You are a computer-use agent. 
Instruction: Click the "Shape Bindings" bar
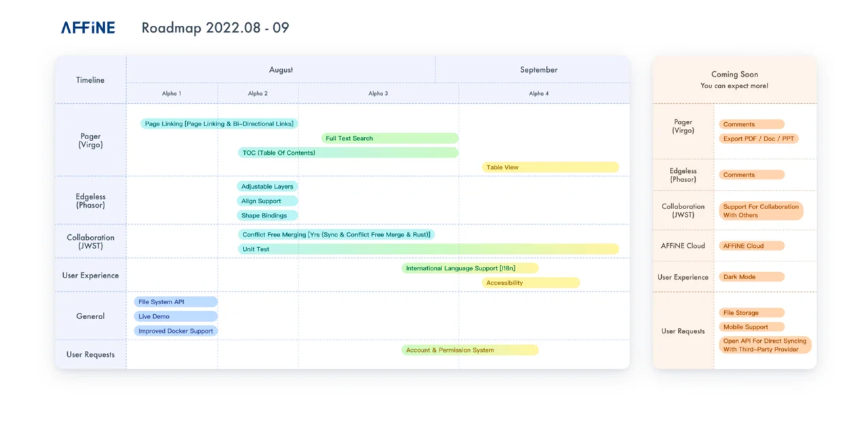coord(268,215)
